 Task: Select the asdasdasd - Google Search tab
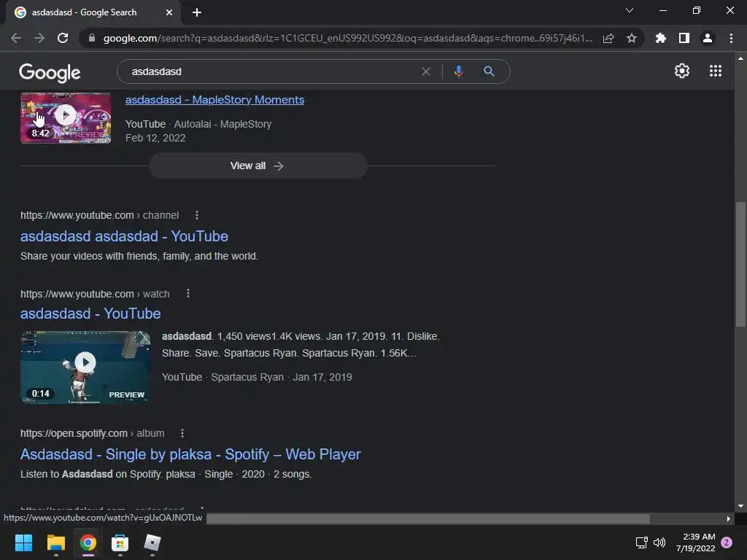pos(93,12)
